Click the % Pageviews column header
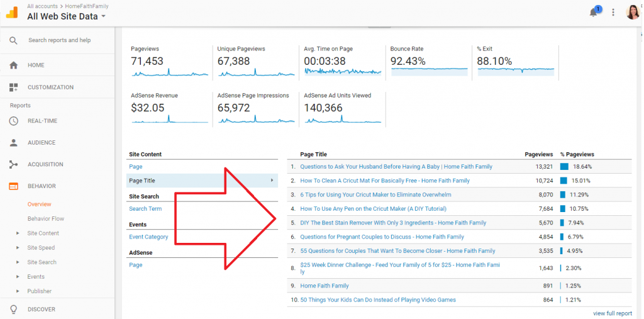Screen dimensions: 644x319 577,155
